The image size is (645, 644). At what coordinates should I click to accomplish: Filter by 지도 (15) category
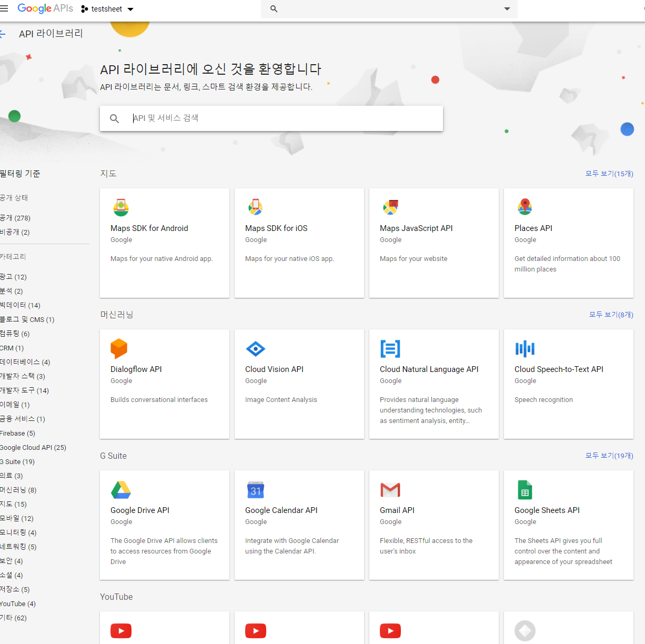13,504
